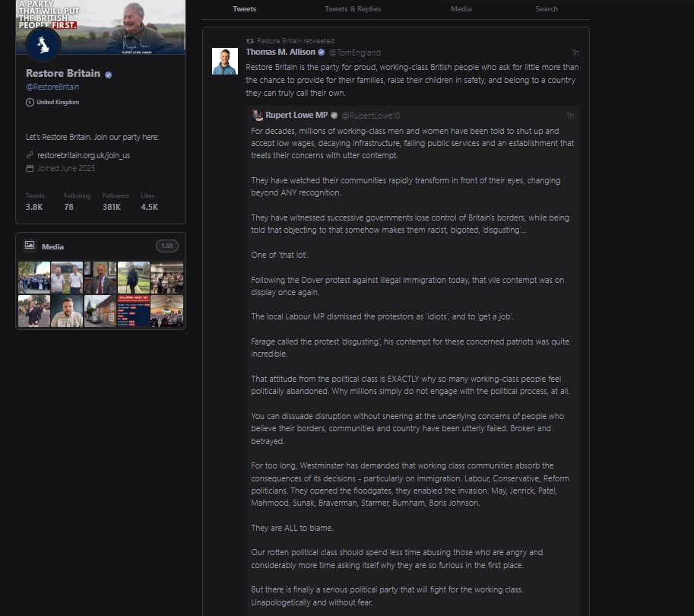Image resolution: width=694 pixels, height=616 pixels.
Task: Click the retweet icon above Thomas M. Allison
Action: [250, 41]
